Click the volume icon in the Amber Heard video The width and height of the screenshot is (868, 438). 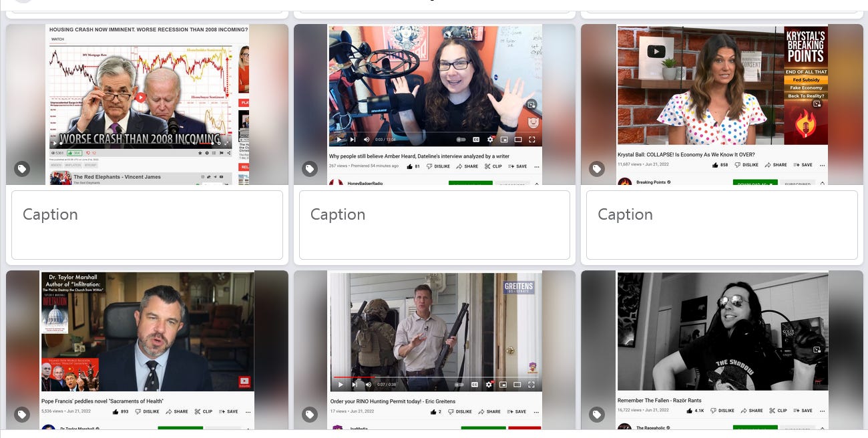tap(367, 140)
